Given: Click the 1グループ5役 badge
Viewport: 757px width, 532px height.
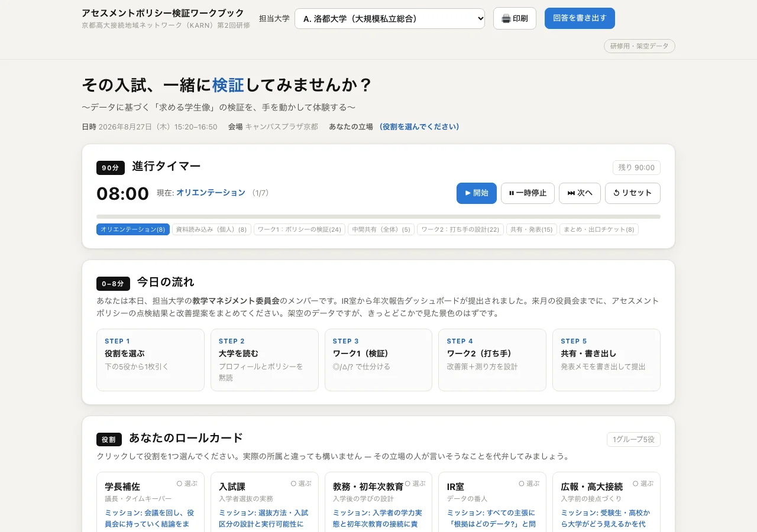Looking at the screenshot, I should (x=633, y=440).
